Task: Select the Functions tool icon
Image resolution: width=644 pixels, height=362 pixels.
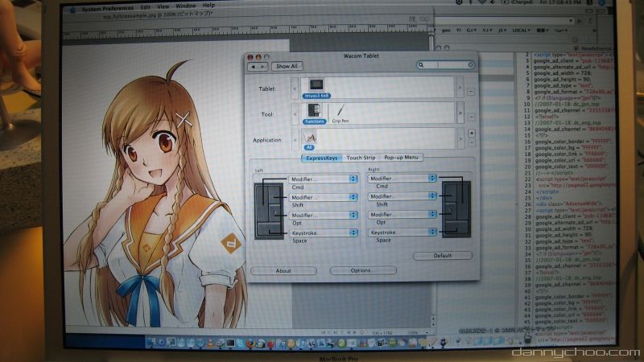Action: coord(315,113)
